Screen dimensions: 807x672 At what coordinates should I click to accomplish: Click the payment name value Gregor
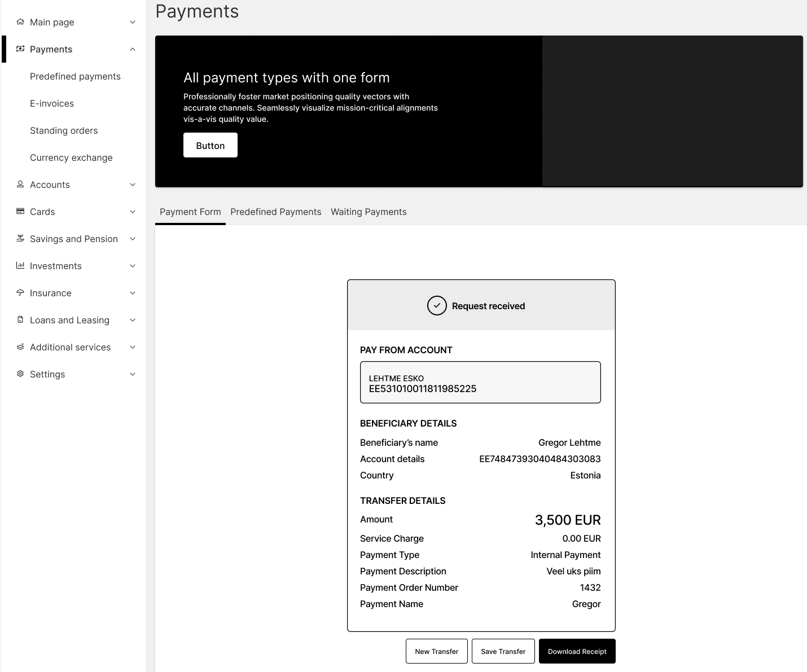(x=586, y=604)
